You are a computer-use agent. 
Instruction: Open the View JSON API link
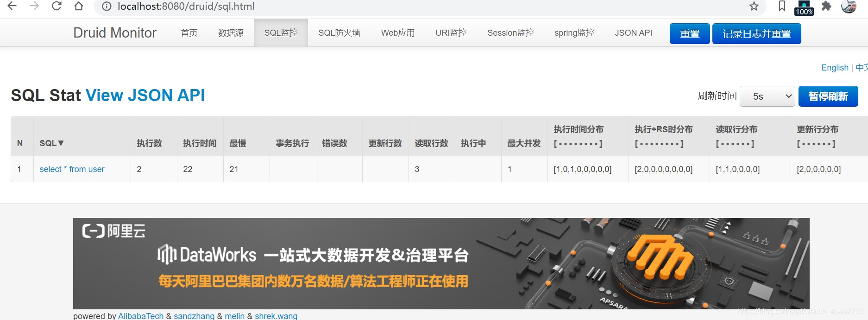pos(145,95)
